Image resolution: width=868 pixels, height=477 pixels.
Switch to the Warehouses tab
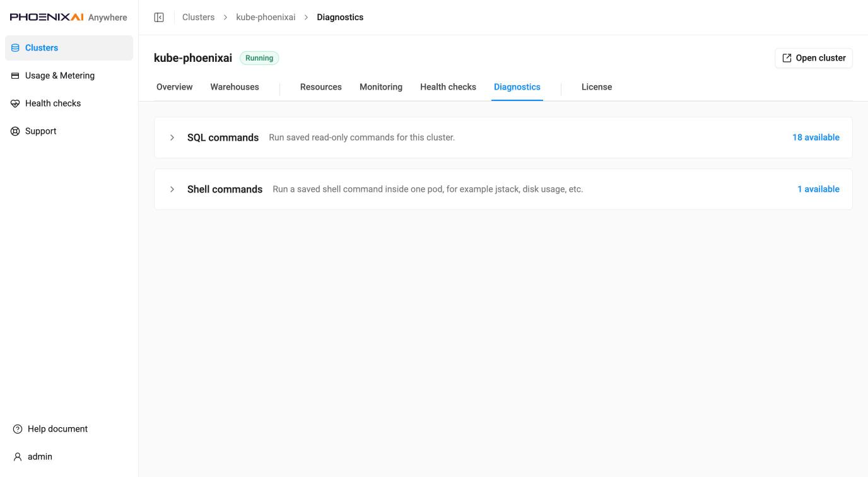[x=235, y=87]
